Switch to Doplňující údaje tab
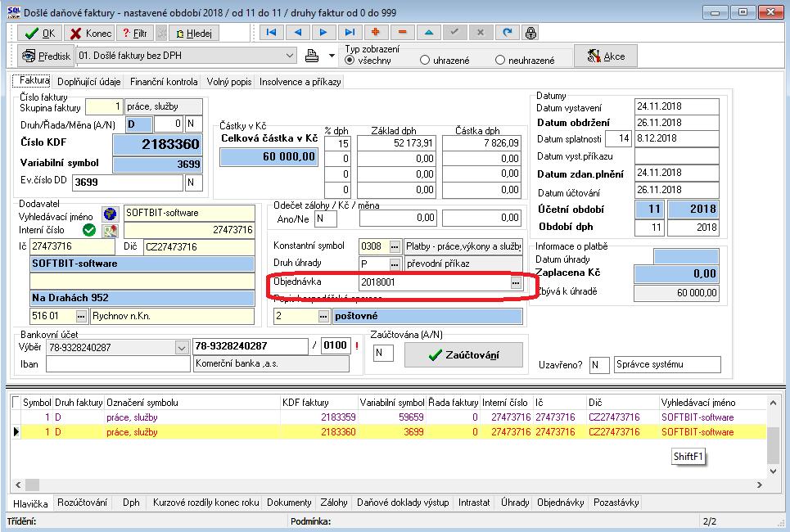 pyautogui.click(x=88, y=82)
